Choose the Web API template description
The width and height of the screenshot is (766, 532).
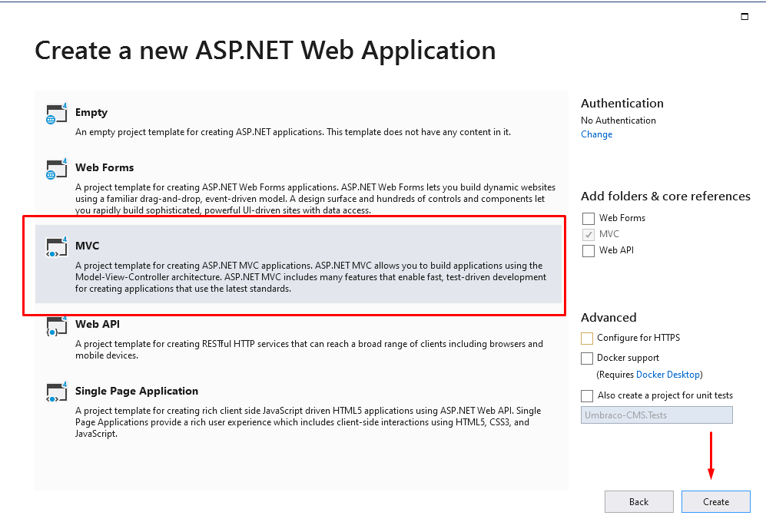[309, 349]
